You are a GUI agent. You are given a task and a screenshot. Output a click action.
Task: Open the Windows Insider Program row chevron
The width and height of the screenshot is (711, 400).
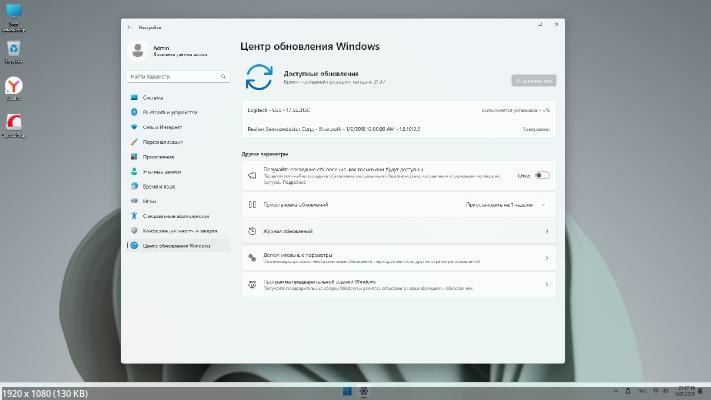point(547,285)
